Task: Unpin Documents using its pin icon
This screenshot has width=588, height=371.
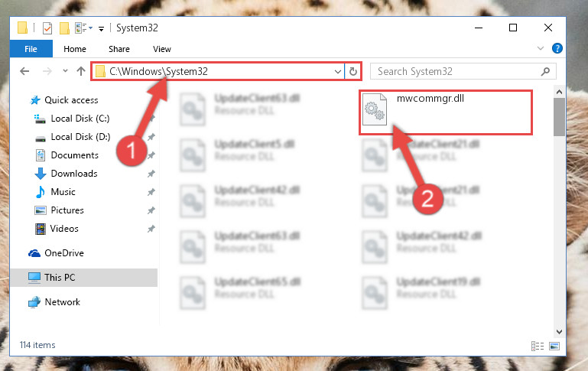Action: (151, 155)
